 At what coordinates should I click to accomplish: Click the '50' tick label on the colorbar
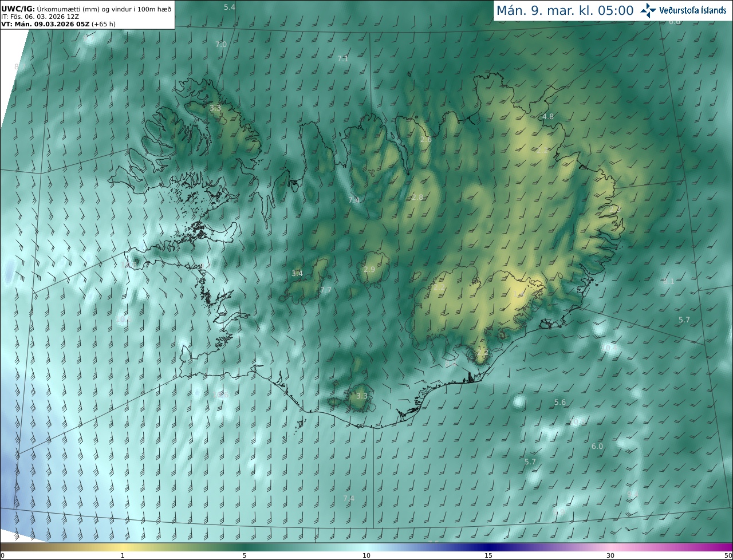[728, 555]
